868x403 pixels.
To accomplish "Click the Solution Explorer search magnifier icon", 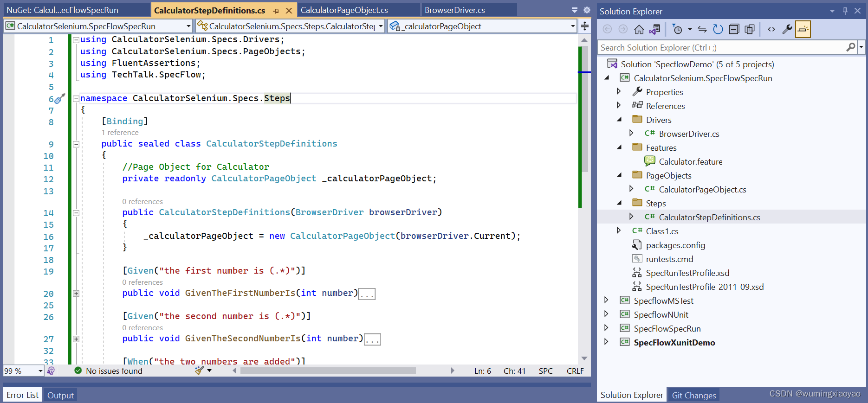I will pos(851,47).
